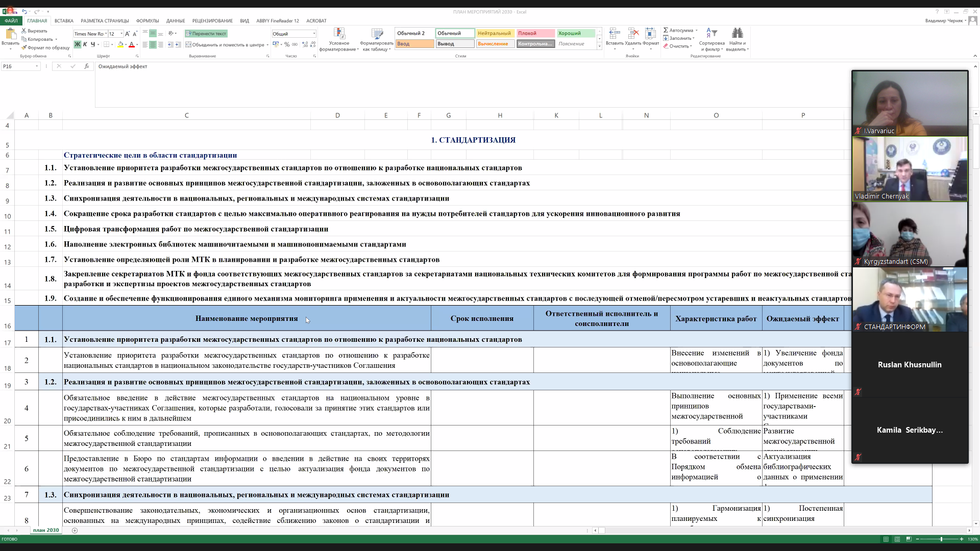Open the number format Общий dropdown
The image size is (980, 551).
(x=314, y=34)
